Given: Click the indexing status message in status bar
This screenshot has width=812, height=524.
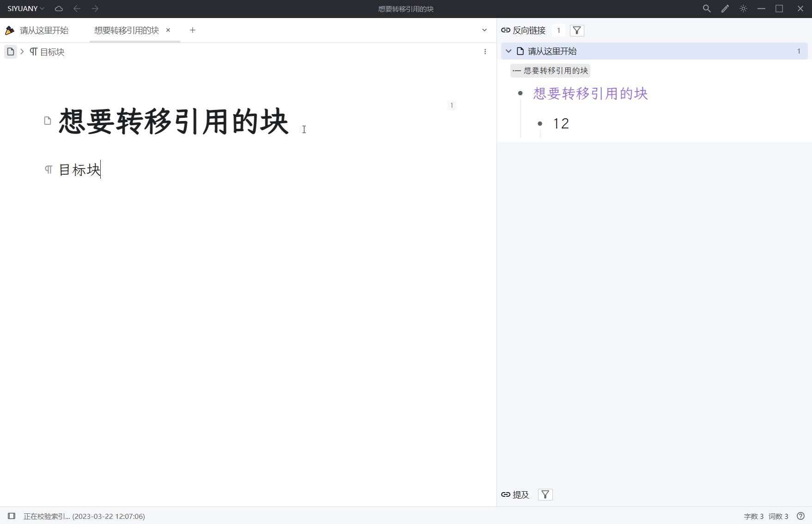Looking at the screenshot, I should (x=84, y=516).
